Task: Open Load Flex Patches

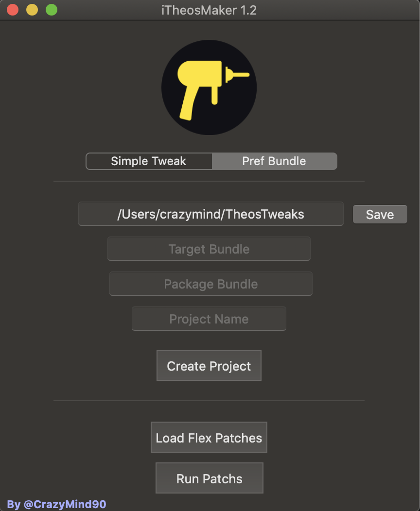Action: tap(209, 437)
